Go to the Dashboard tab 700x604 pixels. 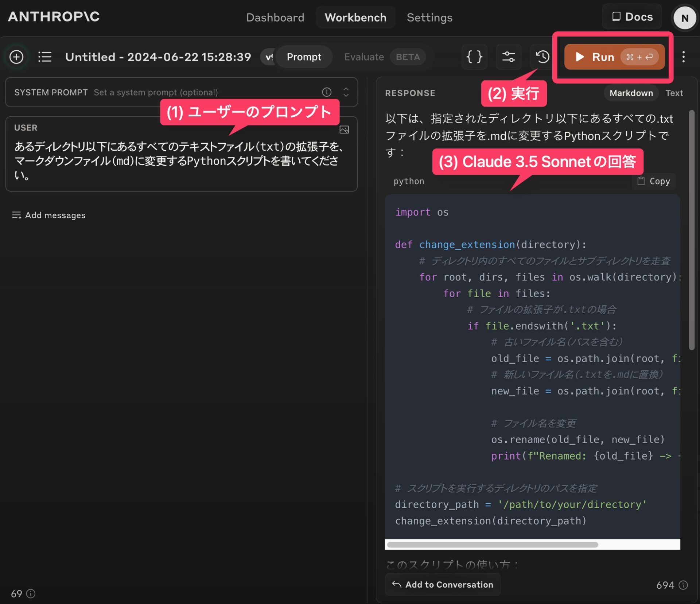(275, 18)
